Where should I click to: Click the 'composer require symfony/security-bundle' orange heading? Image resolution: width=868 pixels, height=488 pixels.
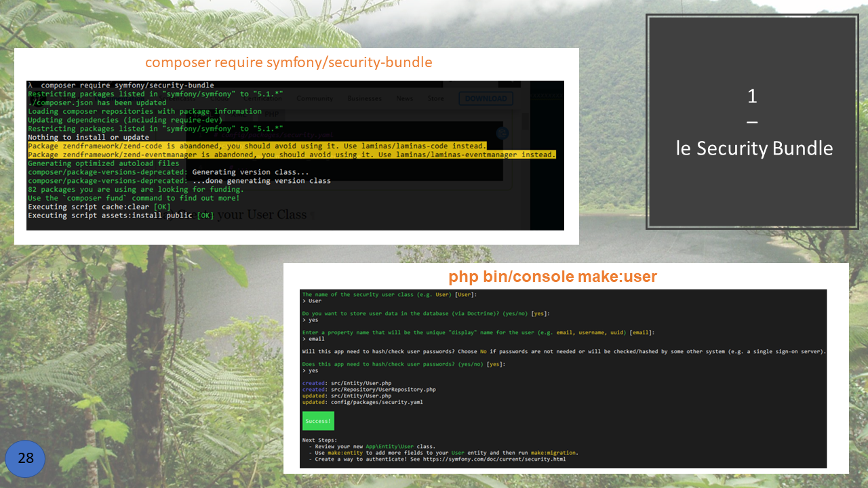click(x=288, y=63)
